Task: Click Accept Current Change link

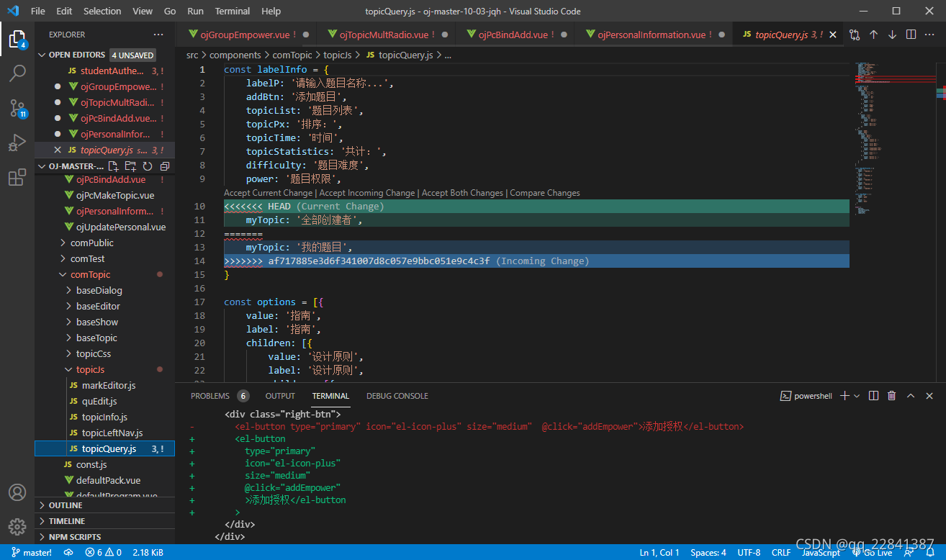Action: (x=268, y=193)
